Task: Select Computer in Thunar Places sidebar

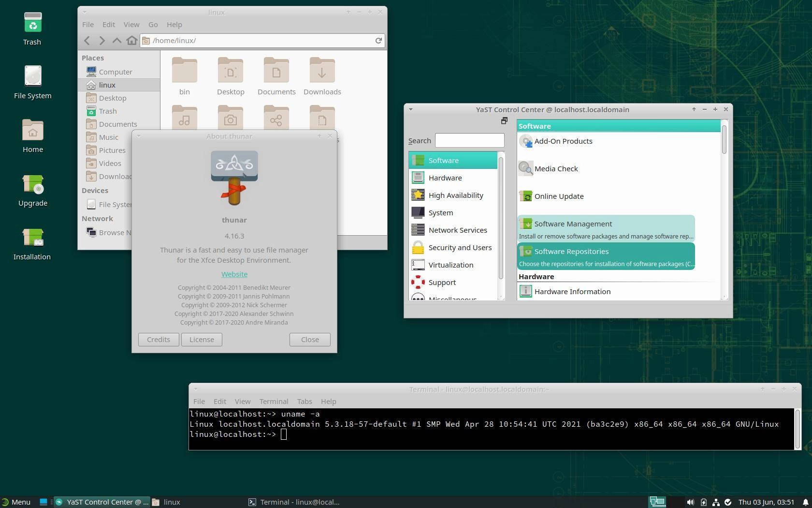Action: 119,72
